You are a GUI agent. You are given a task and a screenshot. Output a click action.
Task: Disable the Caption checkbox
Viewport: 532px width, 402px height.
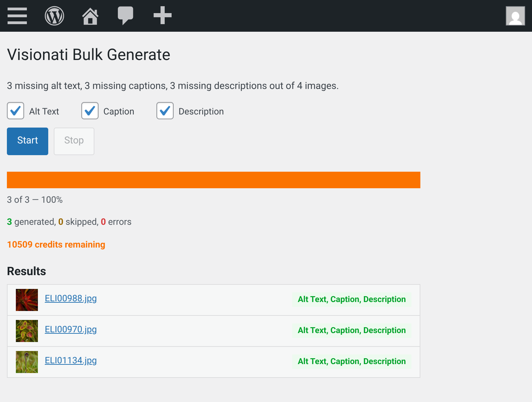click(90, 111)
